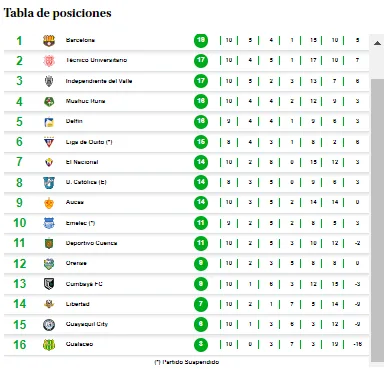384x369 pixels.
Task: Click the table's vertical scrollbar thumb
Action: [x=377, y=220]
